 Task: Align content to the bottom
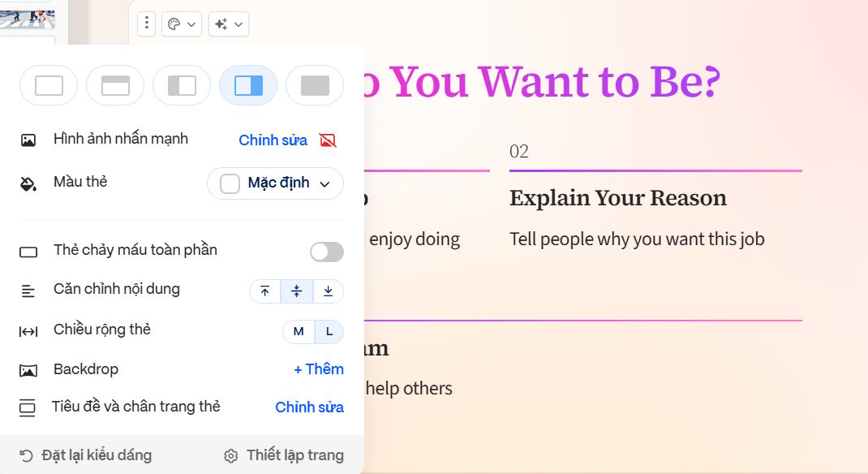point(329,291)
